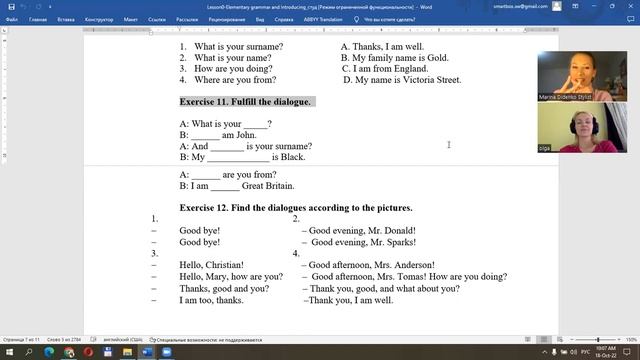Screen dimensions: 640x360
Task: Click answer 'D. My name is Victoria Street.'
Action: click(x=402, y=80)
